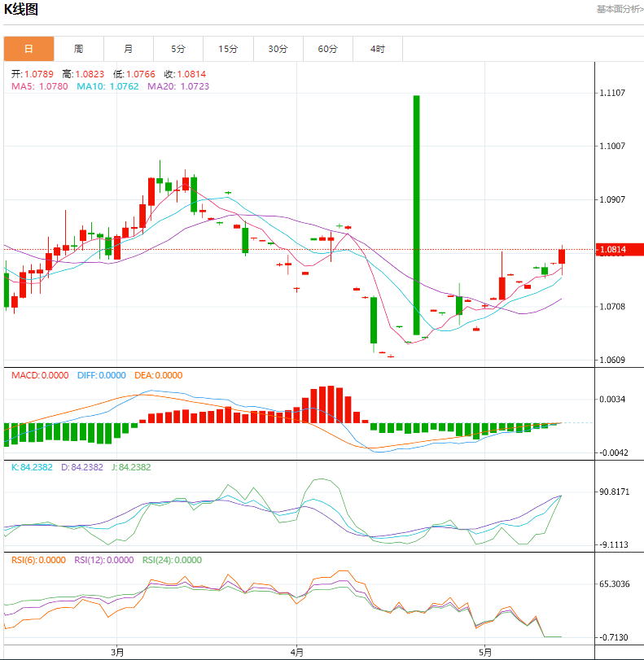This screenshot has height=660, width=644.
Task: Click the MA10 indicator label
Action: [x=107, y=86]
